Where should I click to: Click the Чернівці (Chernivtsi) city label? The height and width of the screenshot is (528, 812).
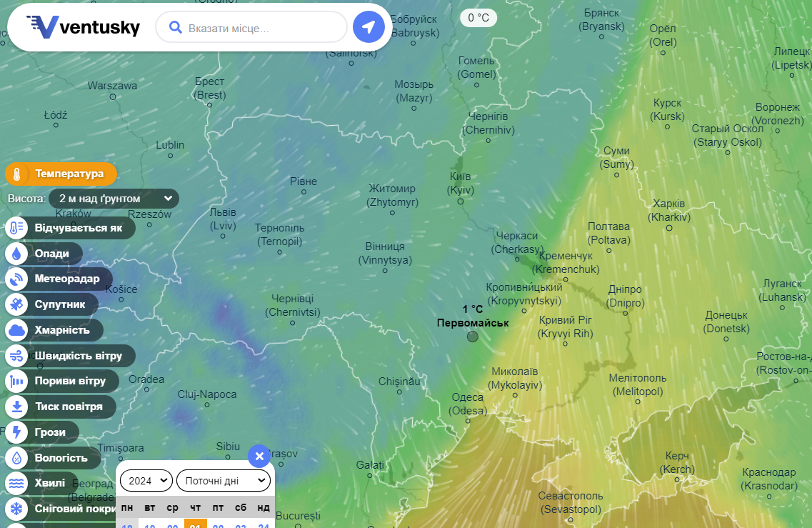[293, 305]
